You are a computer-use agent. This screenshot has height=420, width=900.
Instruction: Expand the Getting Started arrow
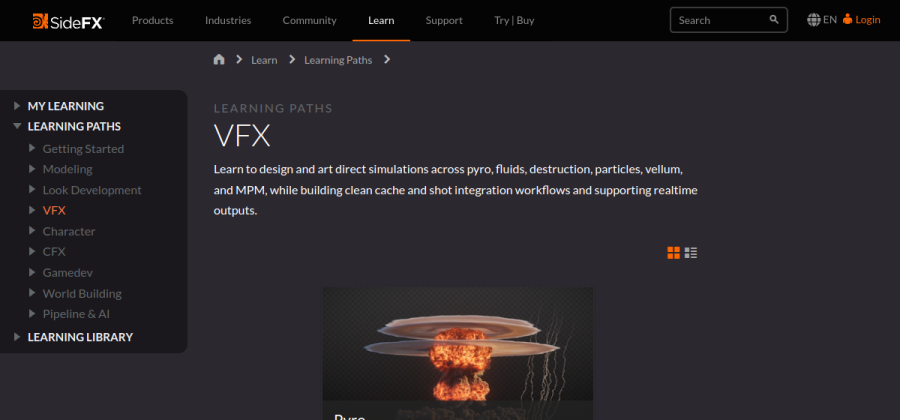(x=32, y=148)
